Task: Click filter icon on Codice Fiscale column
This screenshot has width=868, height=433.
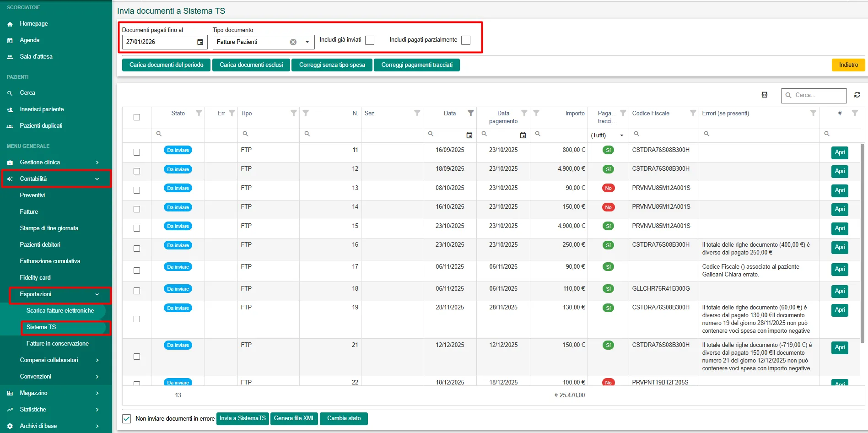Action: (693, 113)
